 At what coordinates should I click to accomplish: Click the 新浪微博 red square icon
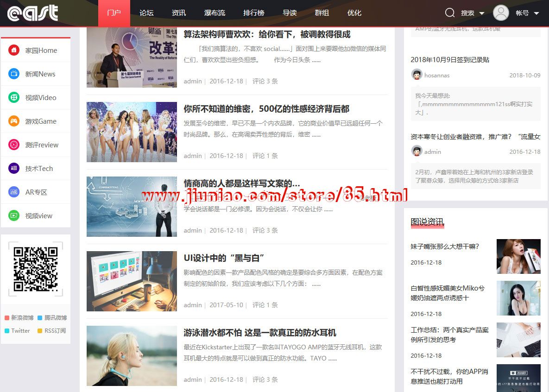(6, 318)
